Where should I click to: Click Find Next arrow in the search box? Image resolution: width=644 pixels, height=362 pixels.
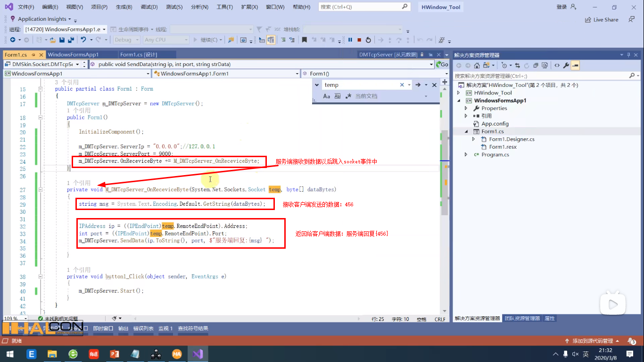418,84
